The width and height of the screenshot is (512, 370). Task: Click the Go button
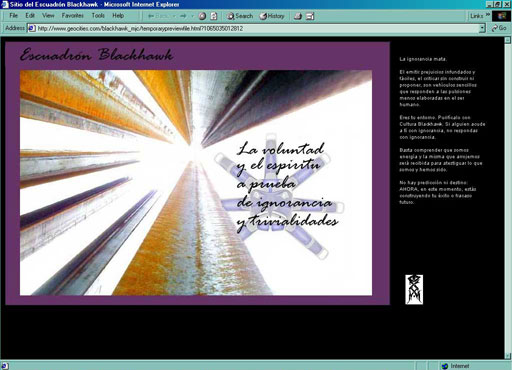click(x=499, y=28)
